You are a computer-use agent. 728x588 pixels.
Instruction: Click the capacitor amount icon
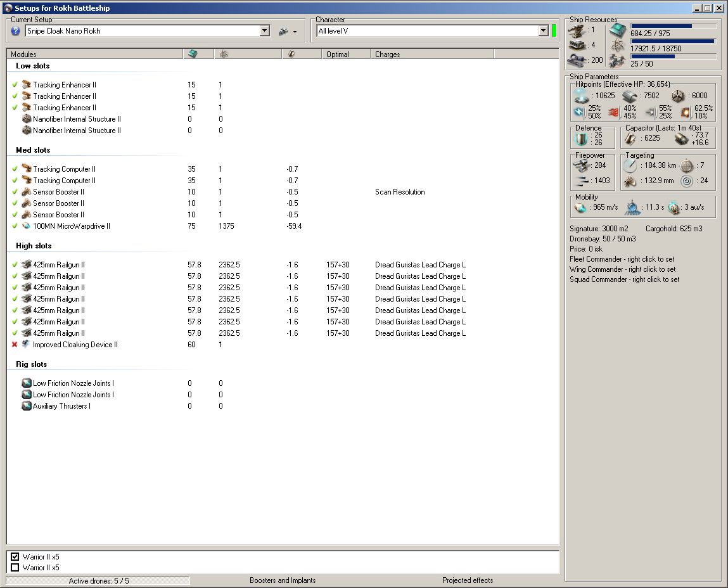click(630, 138)
